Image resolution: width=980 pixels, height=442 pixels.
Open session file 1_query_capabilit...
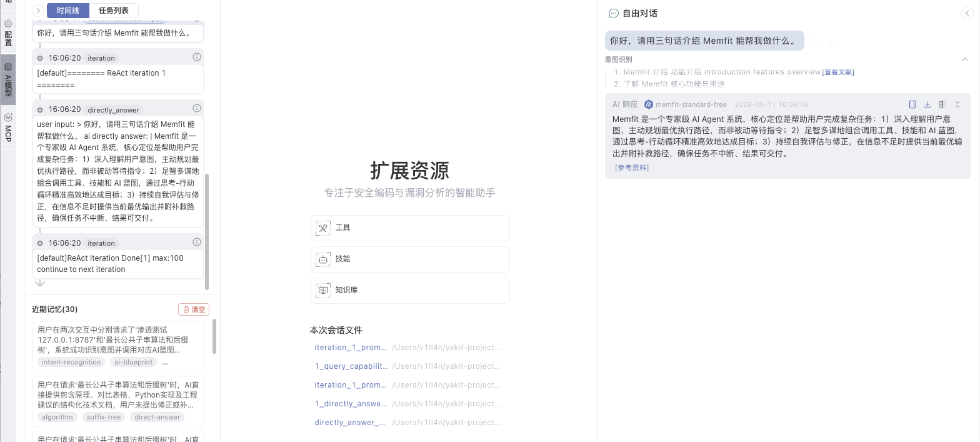(x=351, y=366)
